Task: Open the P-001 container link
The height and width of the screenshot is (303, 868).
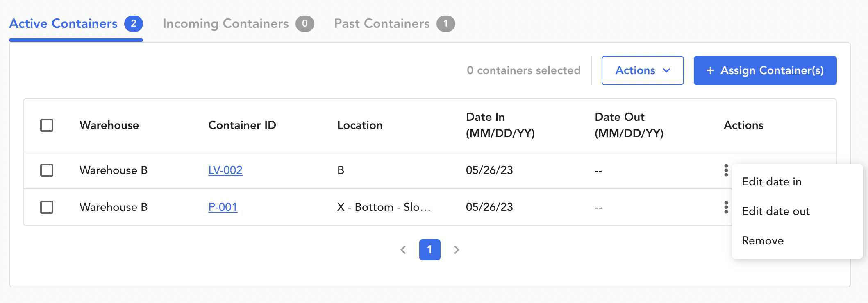Action: tap(223, 207)
